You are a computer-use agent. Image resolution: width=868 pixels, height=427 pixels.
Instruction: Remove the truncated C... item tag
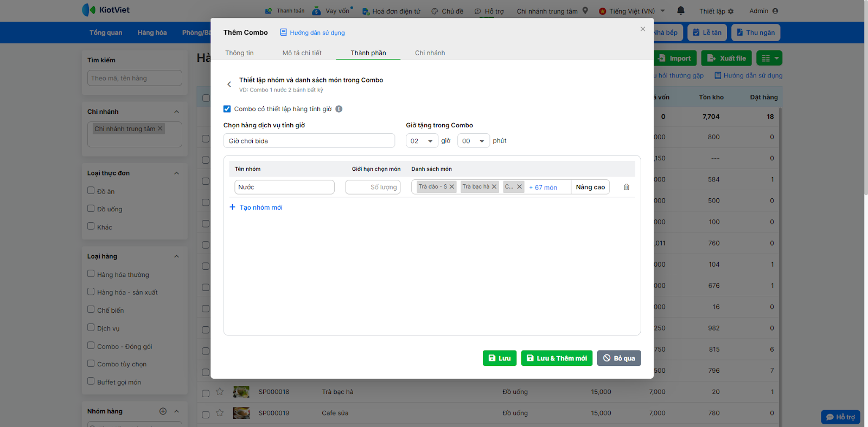pyautogui.click(x=519, y=186)
